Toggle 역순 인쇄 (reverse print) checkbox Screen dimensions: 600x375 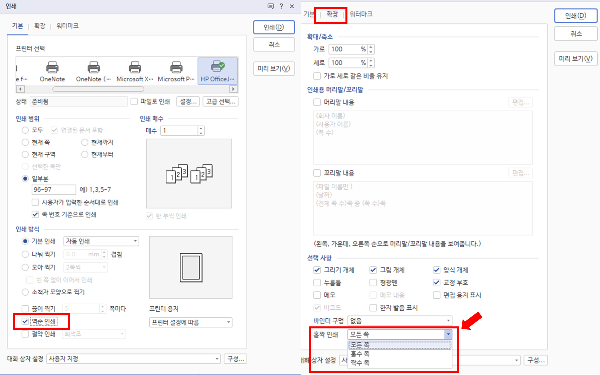pos(25,321)
